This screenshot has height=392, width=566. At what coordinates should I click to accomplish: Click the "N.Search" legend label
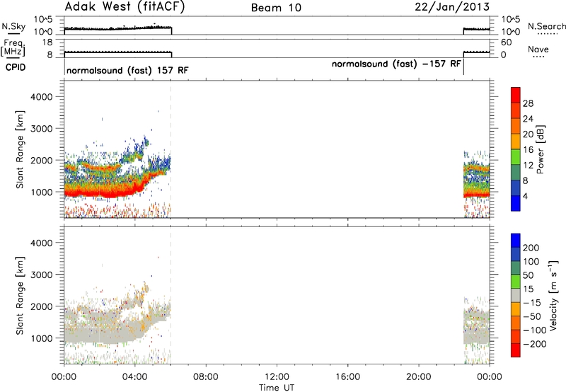click(546, 26)
